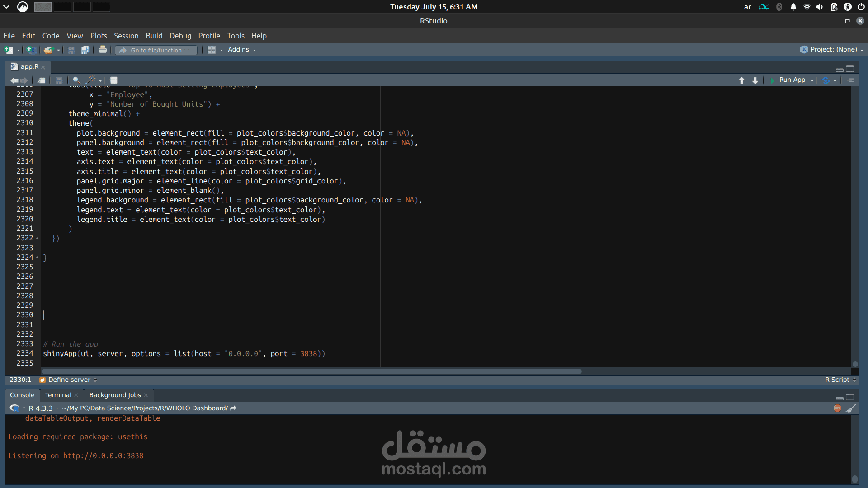This screenshot has height=488, width=868.
Task: Click the Open File folder icon
Action: coord(48,50)
